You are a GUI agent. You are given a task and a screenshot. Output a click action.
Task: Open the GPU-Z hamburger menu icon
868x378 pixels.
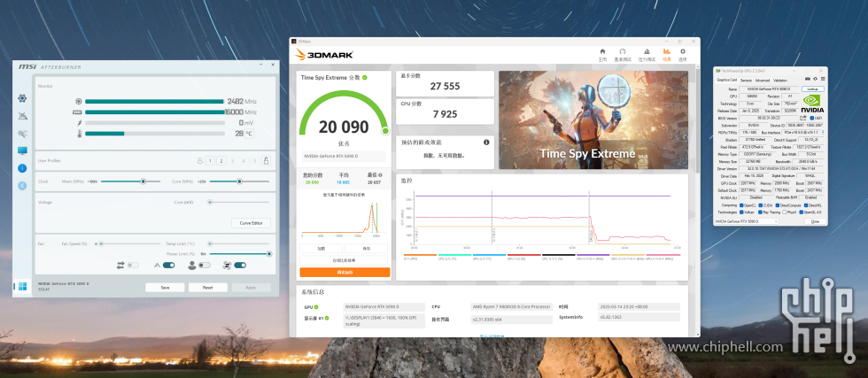823,79
